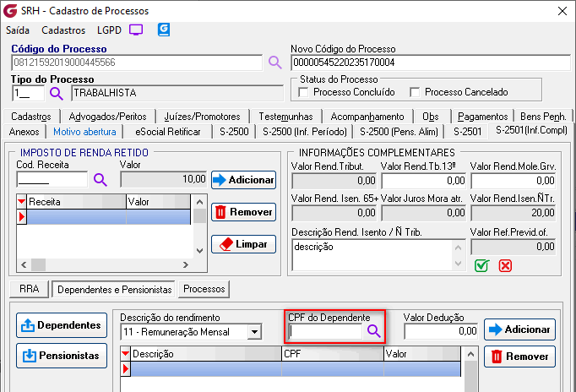Switch to the RRA tab
Viewport: 576px width, 392px height.
(x=29, y=289)
